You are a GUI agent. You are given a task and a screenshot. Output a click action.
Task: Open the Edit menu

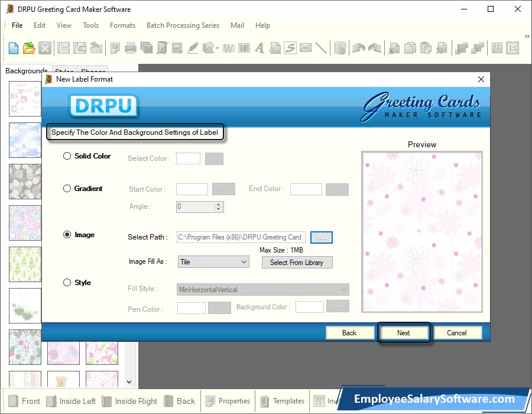[40, 25]
